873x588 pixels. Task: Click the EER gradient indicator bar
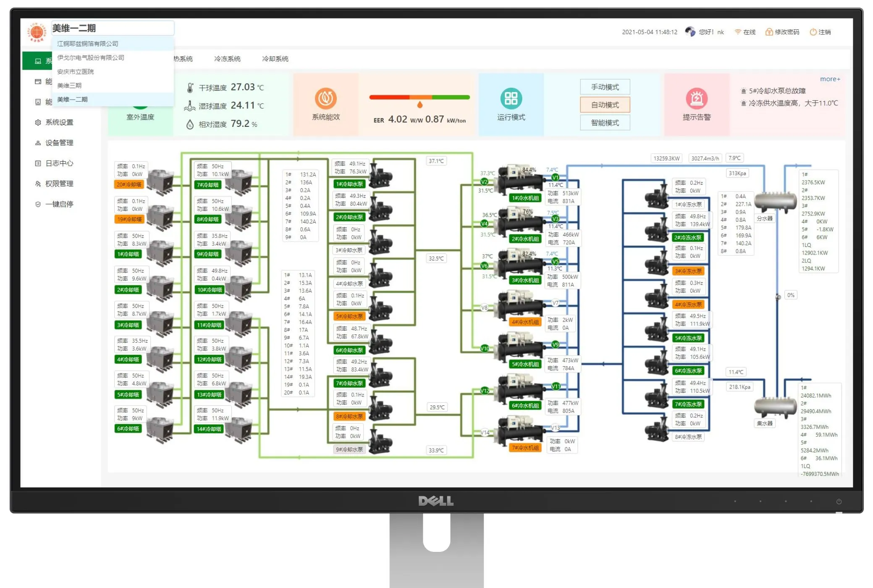[x=419, y=97]
